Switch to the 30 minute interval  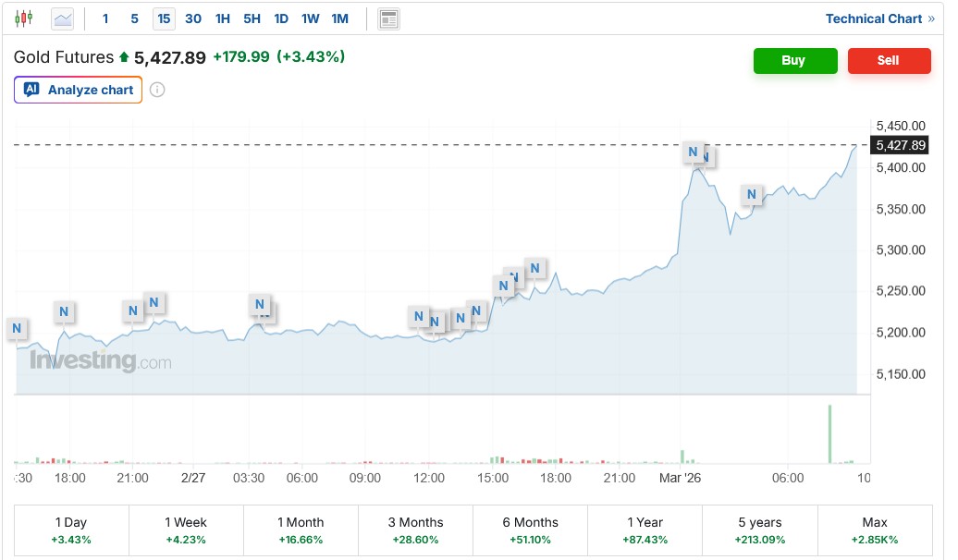pyautogui.click(x=193, y=18)
